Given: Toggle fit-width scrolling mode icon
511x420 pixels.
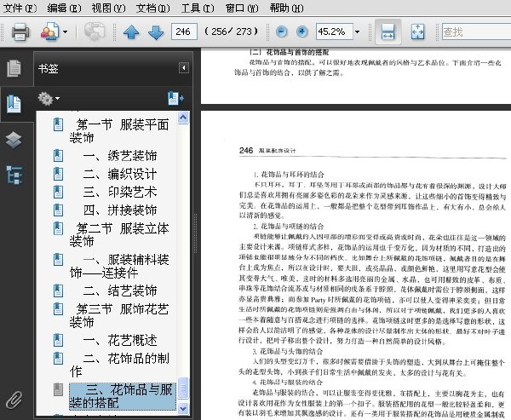Looking at the screenshot, I should click(388, 32).
